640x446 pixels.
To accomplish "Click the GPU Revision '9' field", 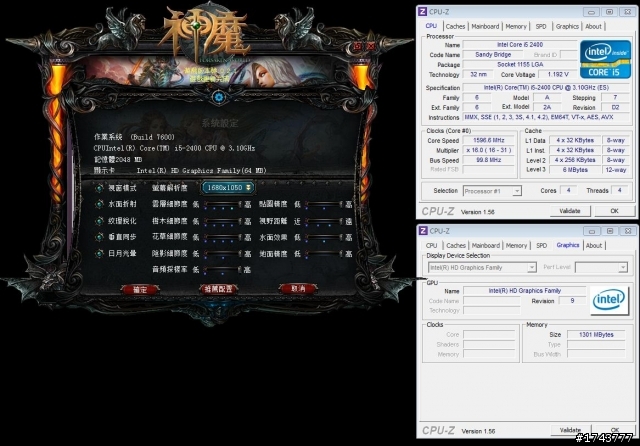I will pos(572,301).
